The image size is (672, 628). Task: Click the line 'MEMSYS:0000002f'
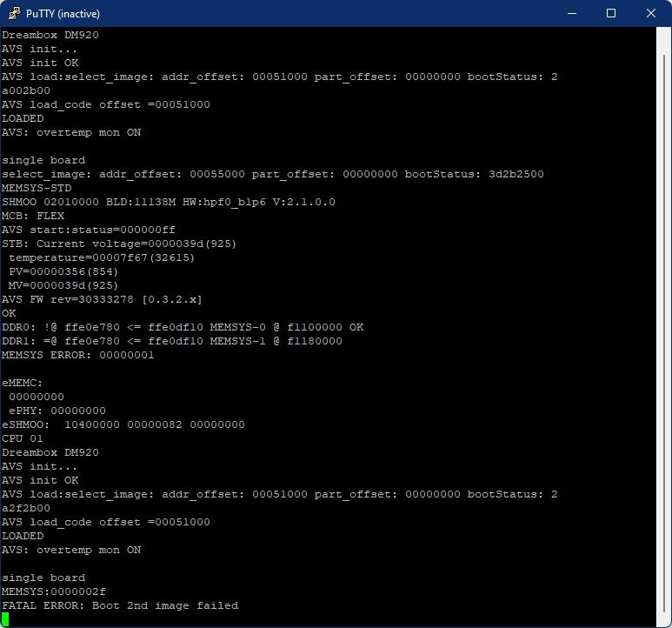[54, 591]
